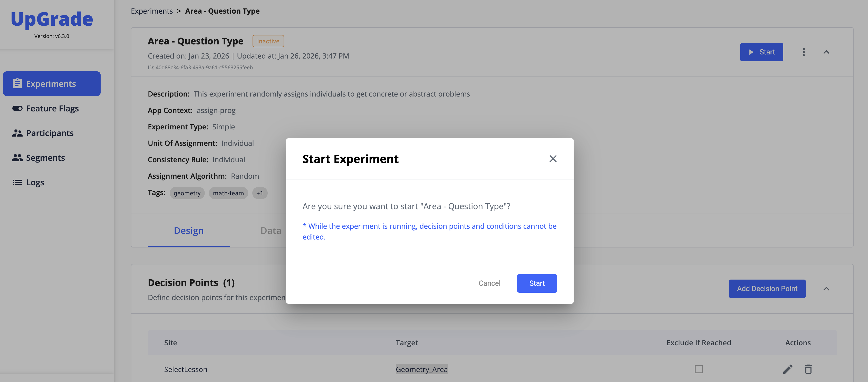Screen dimensions: 868x382
Task: Navigate to Segments
Action: click(x=45, y=157)
